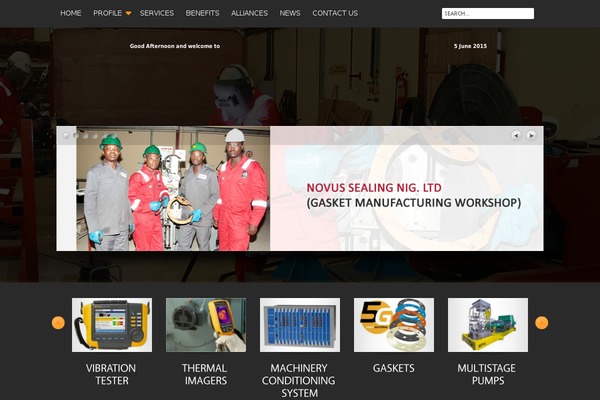Screen dimensions: 600x400
Task: Click the date 5 June 2015
Action: [470, 46]
